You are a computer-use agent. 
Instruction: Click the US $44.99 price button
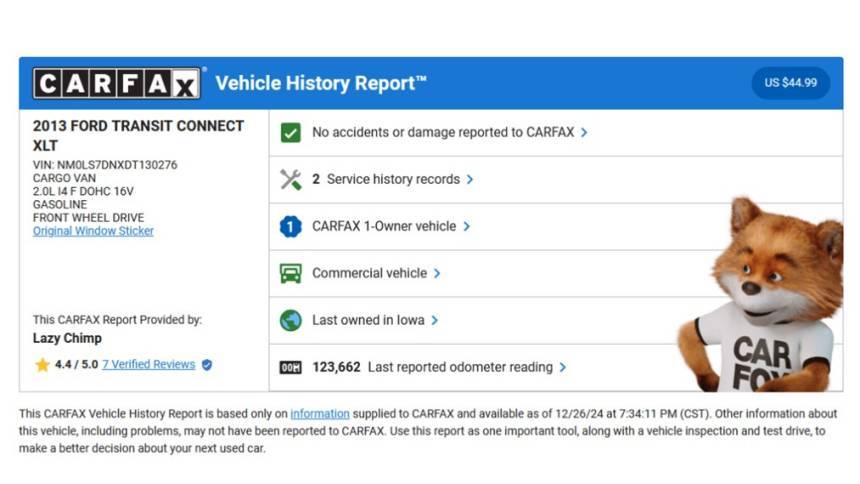click(x=790, y=83)
